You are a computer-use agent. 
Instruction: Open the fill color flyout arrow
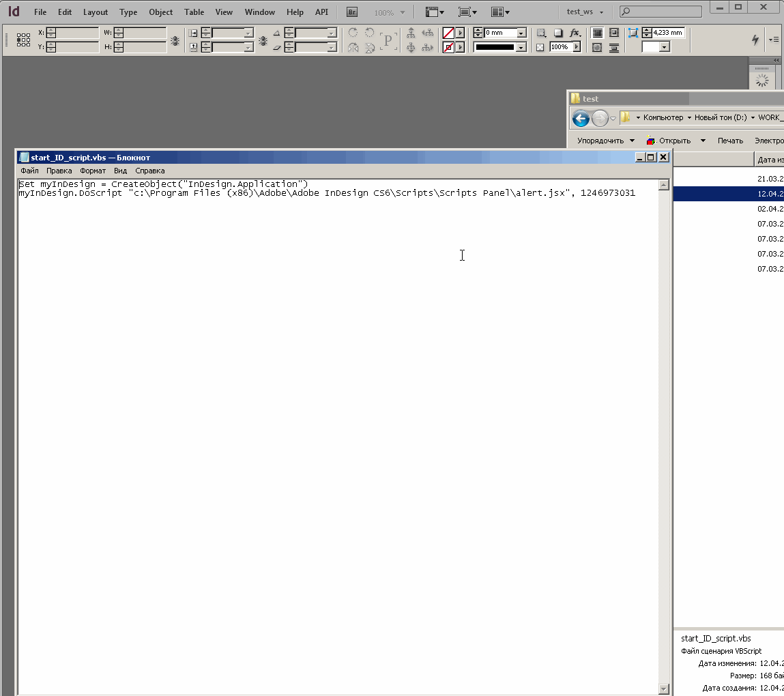(461, 33)
